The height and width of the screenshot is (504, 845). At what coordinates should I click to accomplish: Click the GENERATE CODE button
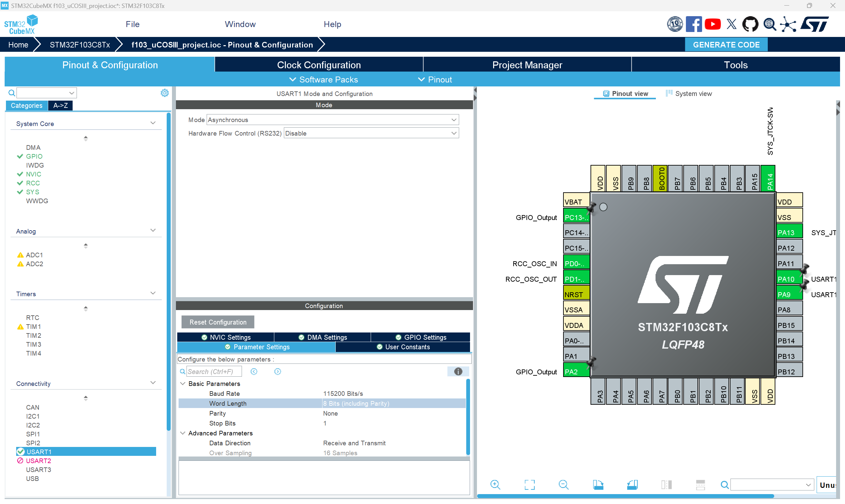tap(726, 45)
